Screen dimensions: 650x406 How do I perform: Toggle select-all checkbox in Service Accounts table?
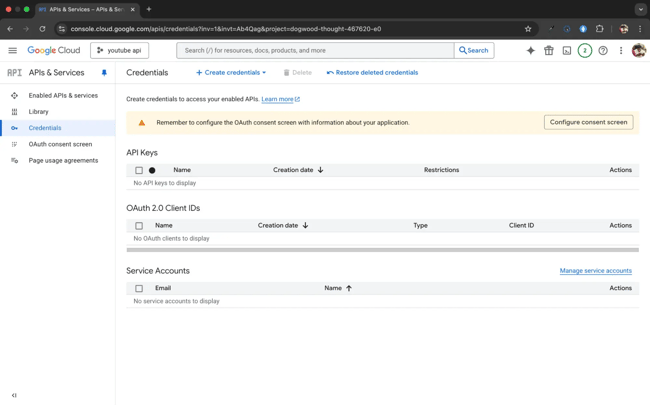139,288
